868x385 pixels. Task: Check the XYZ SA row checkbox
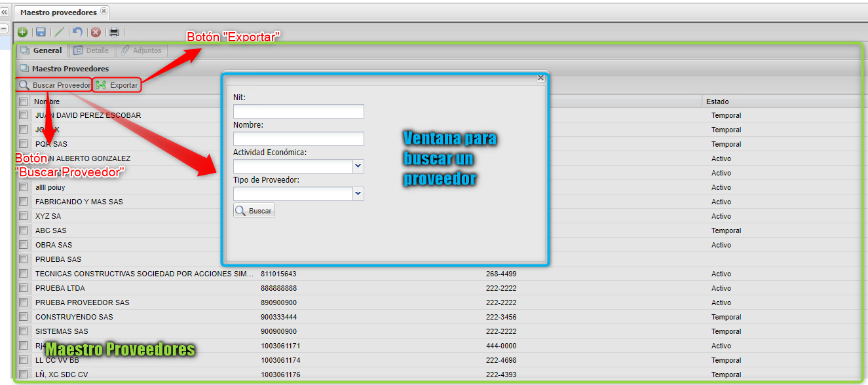(24, 216)
